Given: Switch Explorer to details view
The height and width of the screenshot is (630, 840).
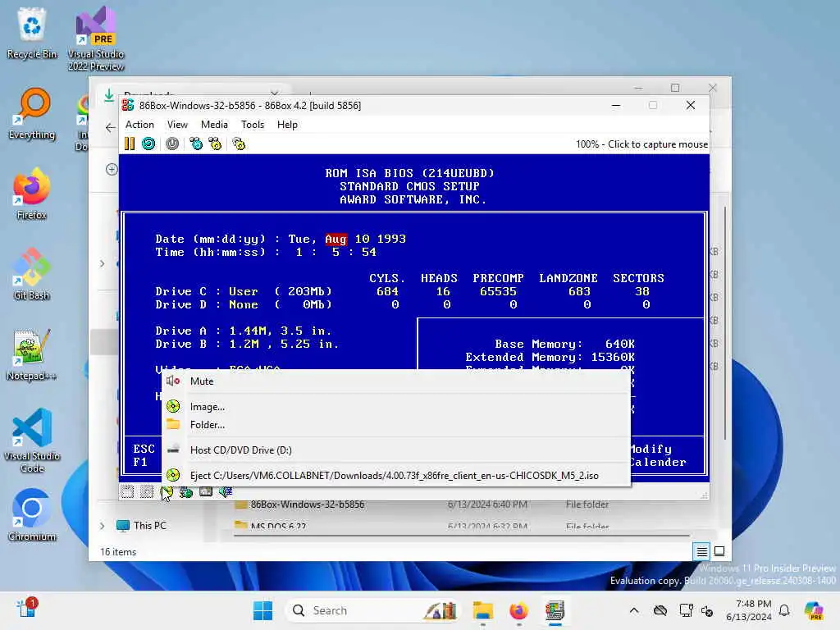Looking at the screenshot, I should pyautogui.click(x=701, y=551).
